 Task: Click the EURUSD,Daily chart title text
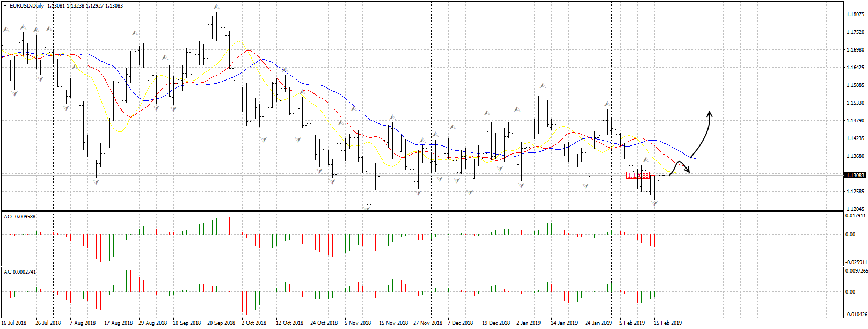(27, 5)
